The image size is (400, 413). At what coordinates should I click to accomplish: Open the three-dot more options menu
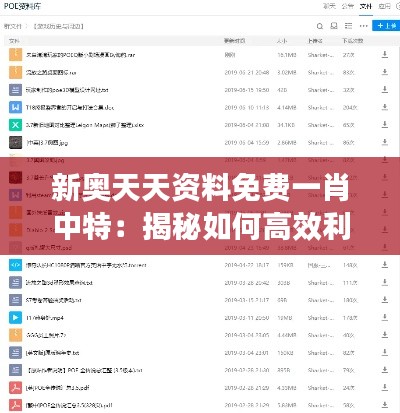(363, 26)
